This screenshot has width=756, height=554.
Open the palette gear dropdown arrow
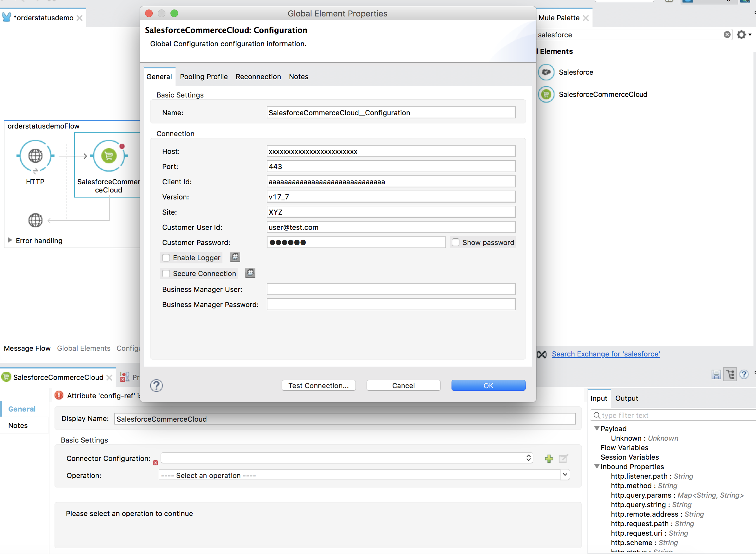[x=750, y=35]
